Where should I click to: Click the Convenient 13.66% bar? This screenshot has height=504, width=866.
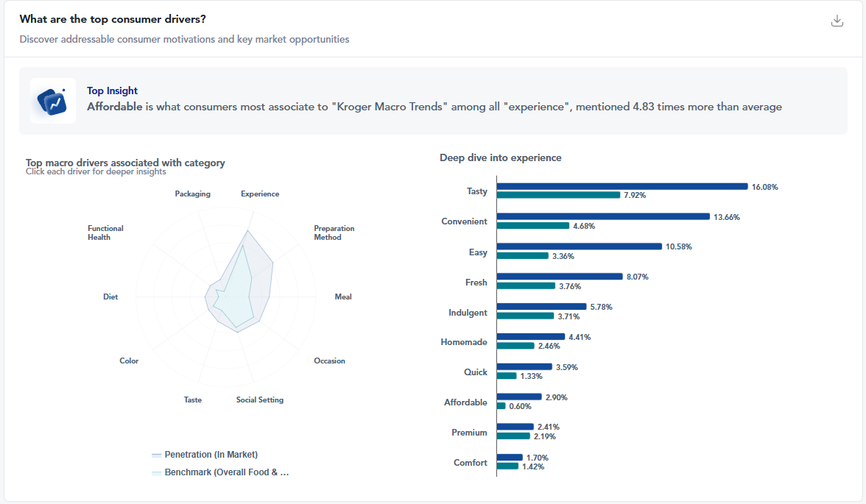click(x=602, y=217)
